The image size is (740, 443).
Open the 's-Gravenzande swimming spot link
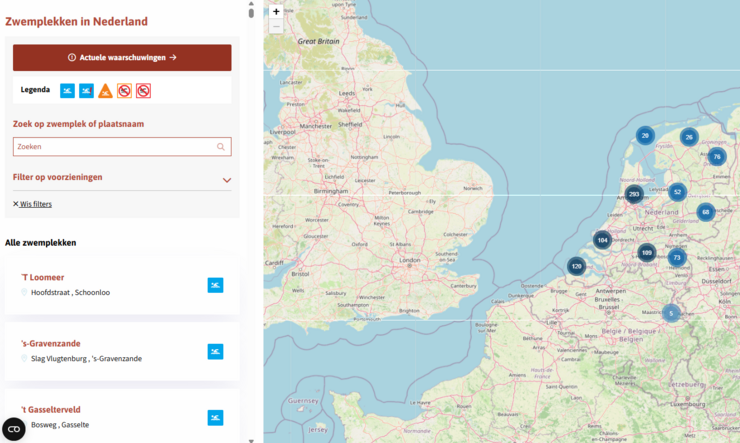[51, 343]
